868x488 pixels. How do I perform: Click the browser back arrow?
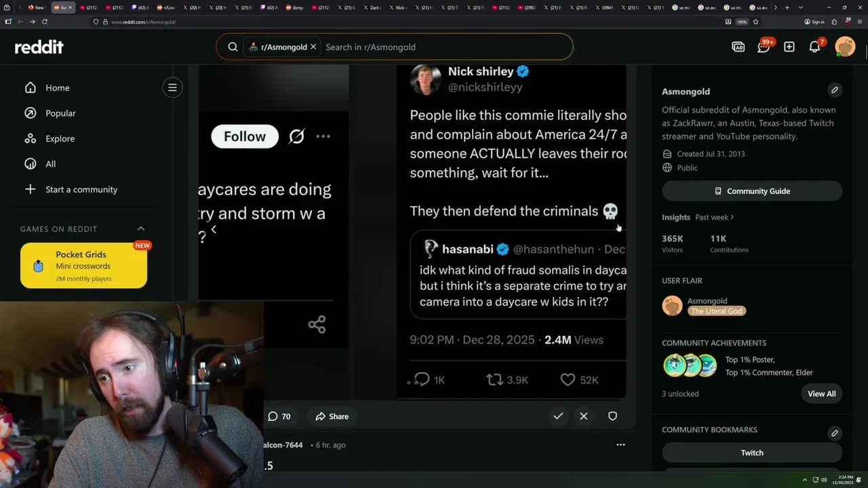(20, 22)
